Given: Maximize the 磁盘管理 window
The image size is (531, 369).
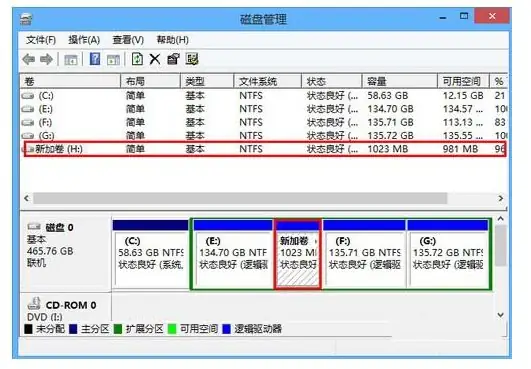Looking at the screenshot, I should tap(464, 16).
